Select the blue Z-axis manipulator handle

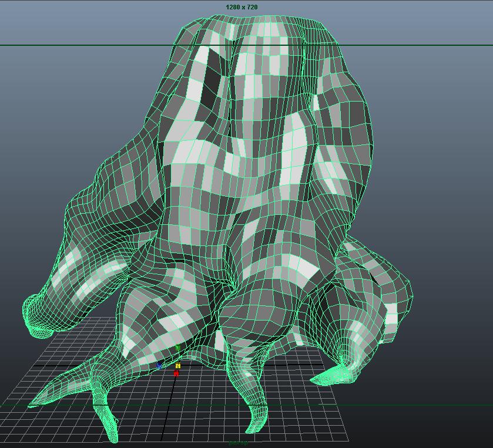pyautogui.click(x=159, y=365)
